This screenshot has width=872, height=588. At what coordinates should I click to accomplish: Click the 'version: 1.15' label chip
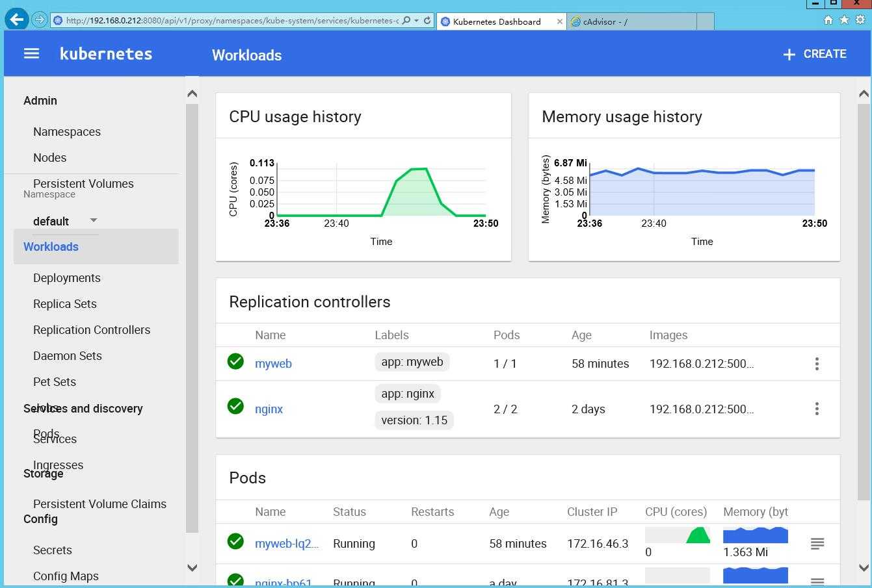(x=414, y=420)
